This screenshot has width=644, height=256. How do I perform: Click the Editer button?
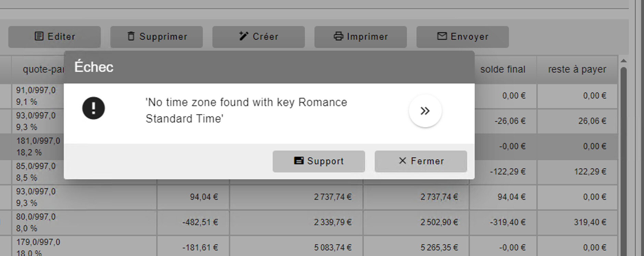[54, 37]
